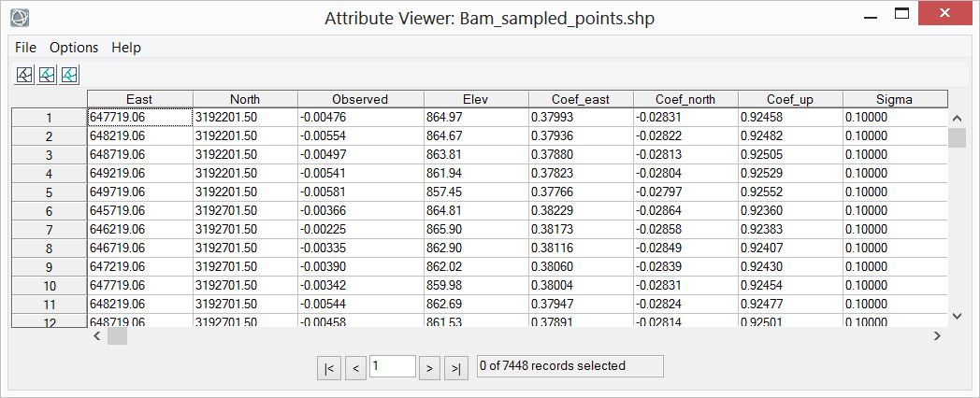Select row 7 by its row header
Screen dimensions: 980x398
coord(49,230)
